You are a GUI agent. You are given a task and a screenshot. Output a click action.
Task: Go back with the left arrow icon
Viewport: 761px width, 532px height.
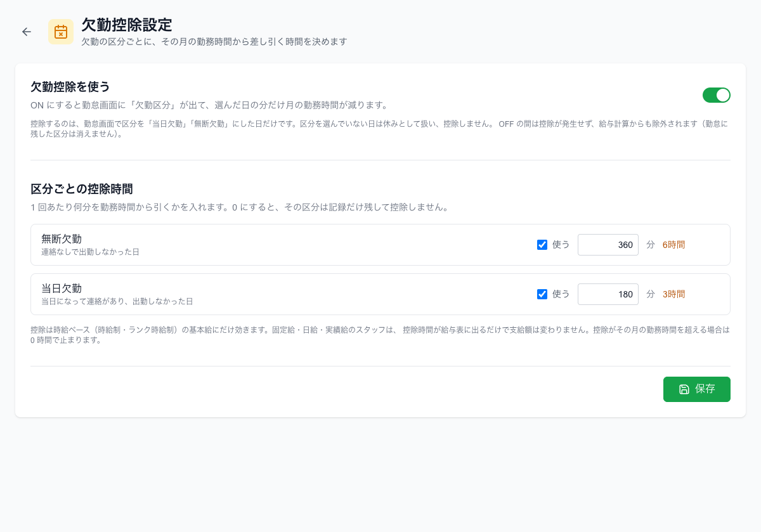coord(27,32)
